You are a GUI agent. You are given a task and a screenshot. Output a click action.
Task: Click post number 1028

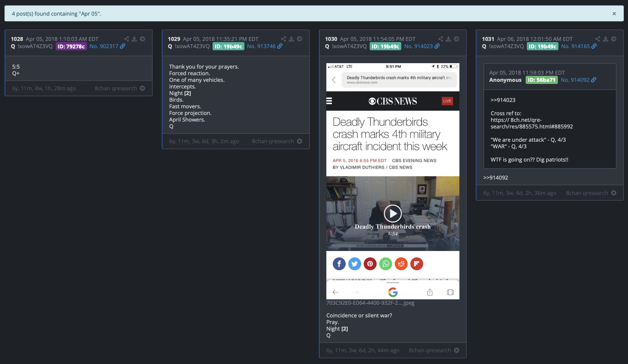click(17, 39)
